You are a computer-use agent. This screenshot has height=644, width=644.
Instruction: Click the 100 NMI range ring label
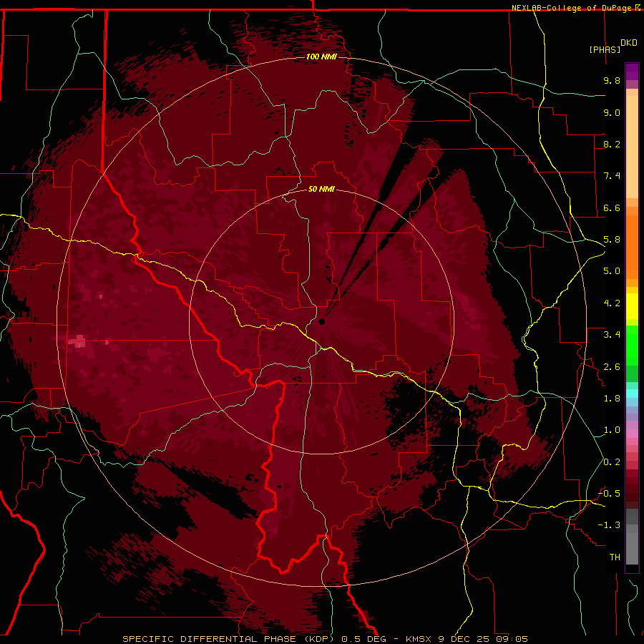point(321,57)
